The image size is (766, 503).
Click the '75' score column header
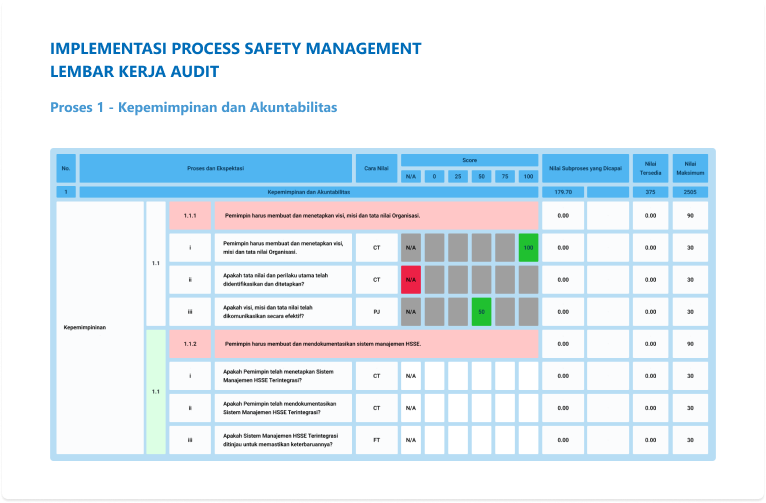click(x=505, y=176)
